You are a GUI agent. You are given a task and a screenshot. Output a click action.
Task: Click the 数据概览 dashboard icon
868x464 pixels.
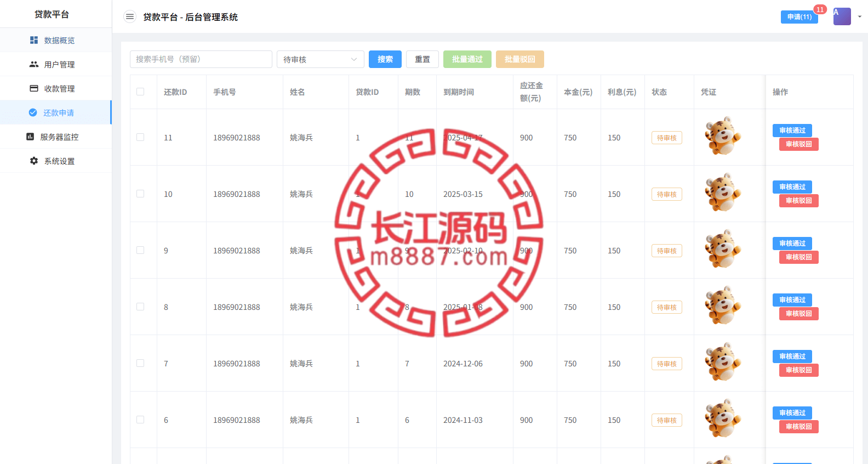coord(34,40)
